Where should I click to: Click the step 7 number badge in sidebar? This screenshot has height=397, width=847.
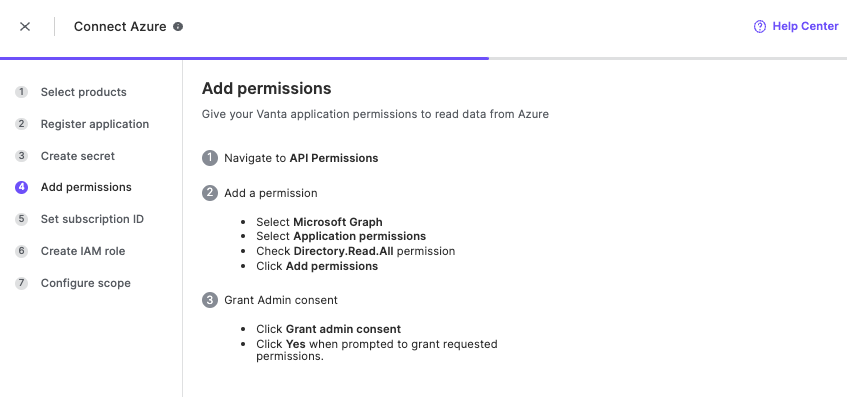pyautogui.click(x=21, y=283)
